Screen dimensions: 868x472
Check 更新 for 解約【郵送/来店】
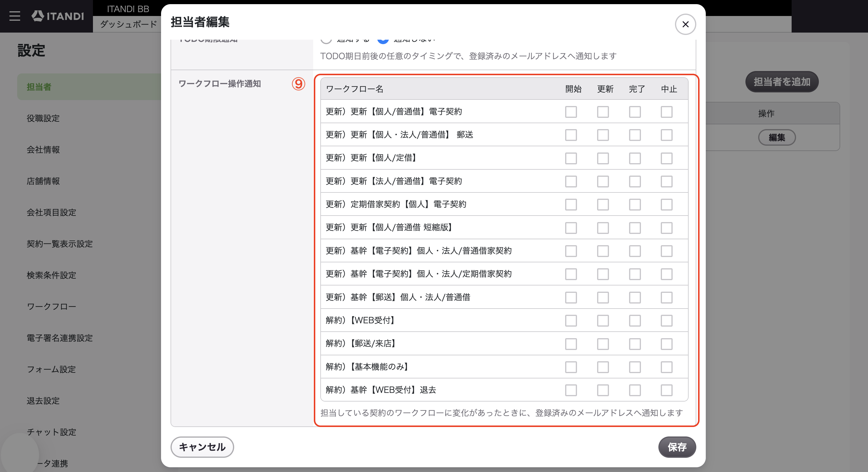coord(603,344)
